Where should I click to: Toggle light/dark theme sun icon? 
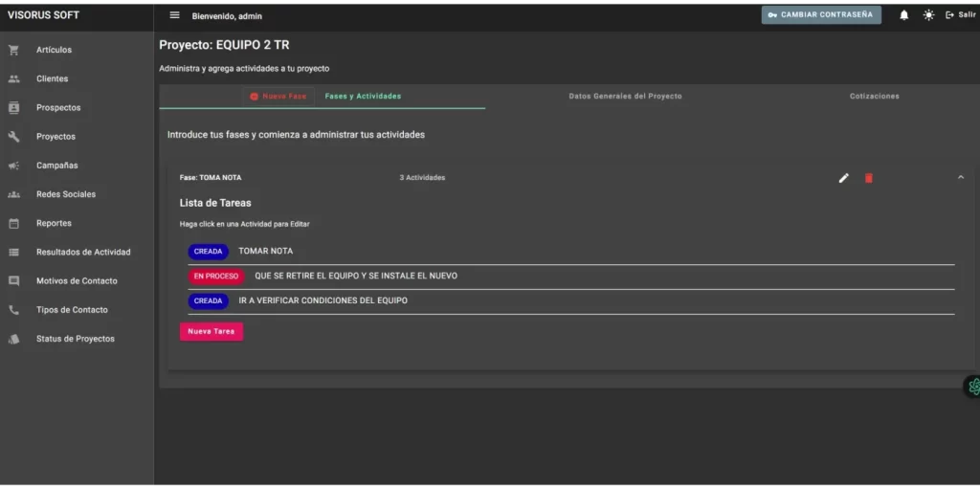tap(927, 15)
